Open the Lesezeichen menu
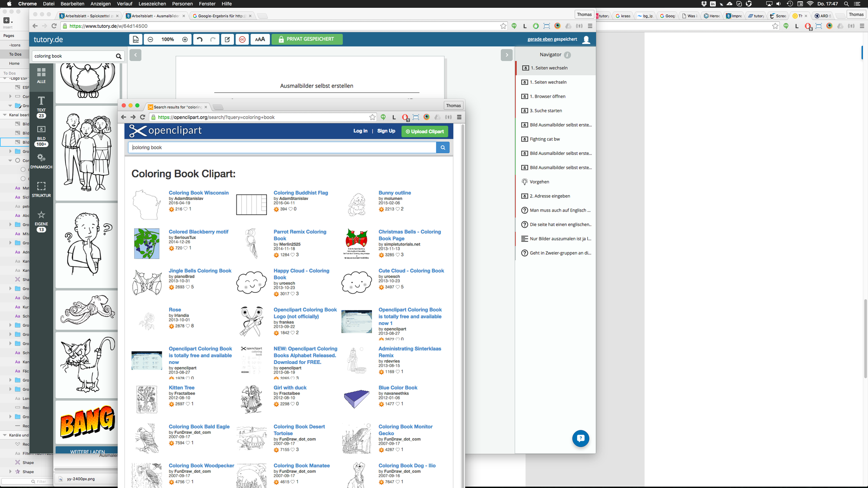868x488 pixels. click(x=152, y=4)
